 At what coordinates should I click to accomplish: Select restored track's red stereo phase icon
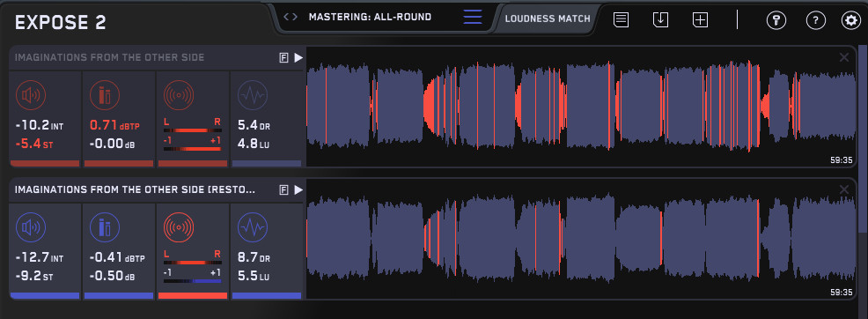click(x=179, y=227)
